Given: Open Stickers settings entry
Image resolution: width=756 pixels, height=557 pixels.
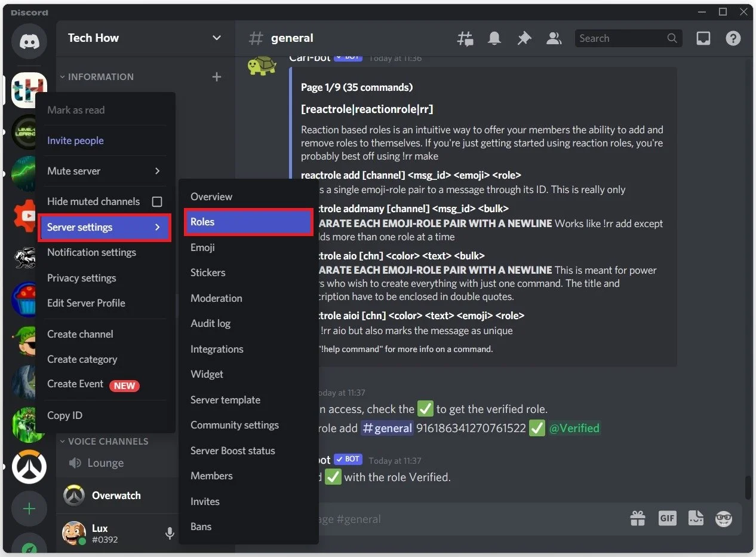Looking at the screenshot, I should (x=248, y=273).
